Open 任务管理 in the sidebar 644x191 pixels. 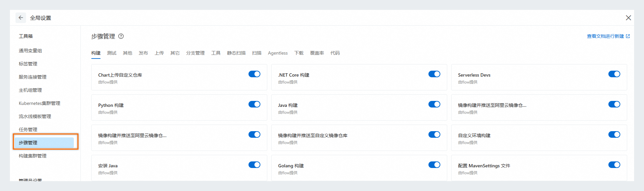(28, 130)
